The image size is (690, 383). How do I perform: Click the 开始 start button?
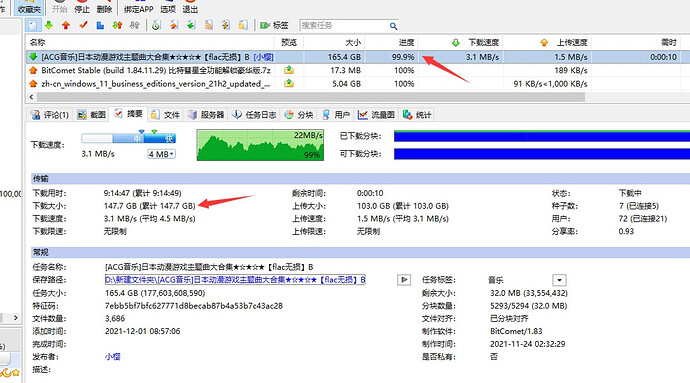pyautogui.click(x=59, y=7)
